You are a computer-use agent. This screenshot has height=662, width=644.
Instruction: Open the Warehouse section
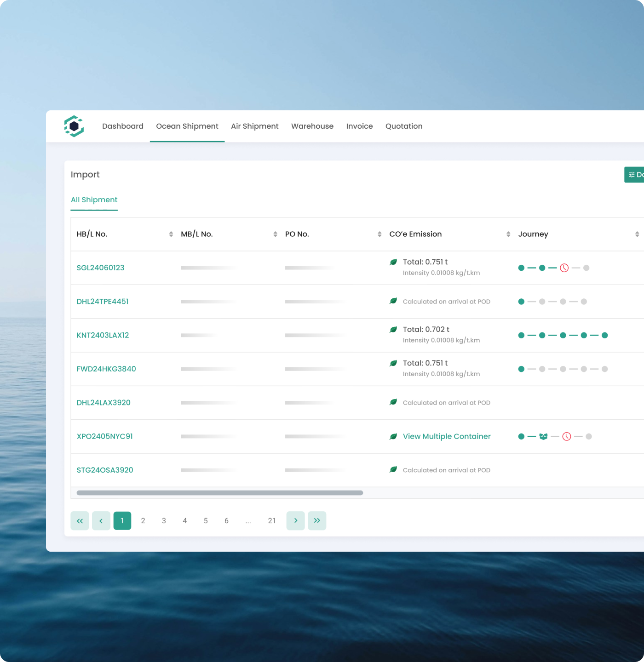(312, 126)
